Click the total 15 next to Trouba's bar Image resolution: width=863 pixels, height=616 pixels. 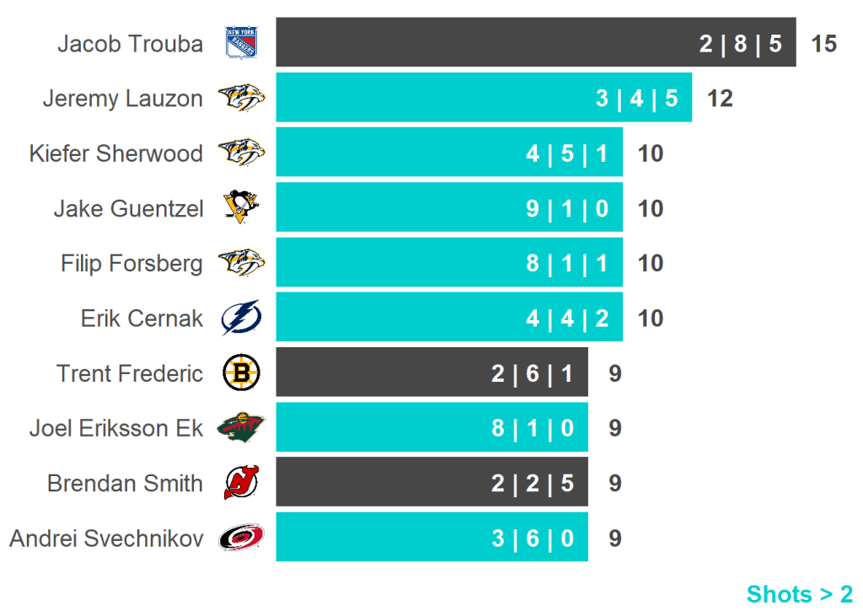pyautogui.click(x=823, y=44)
